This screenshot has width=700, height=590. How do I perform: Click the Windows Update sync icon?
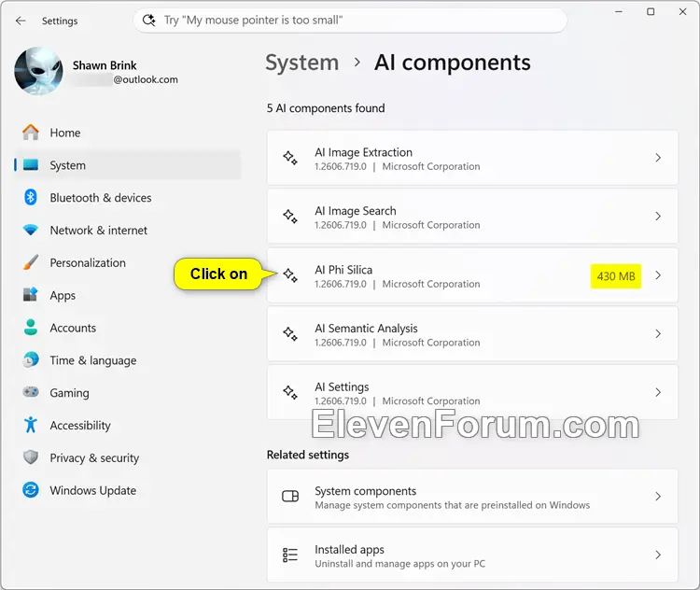click(31, 490)
